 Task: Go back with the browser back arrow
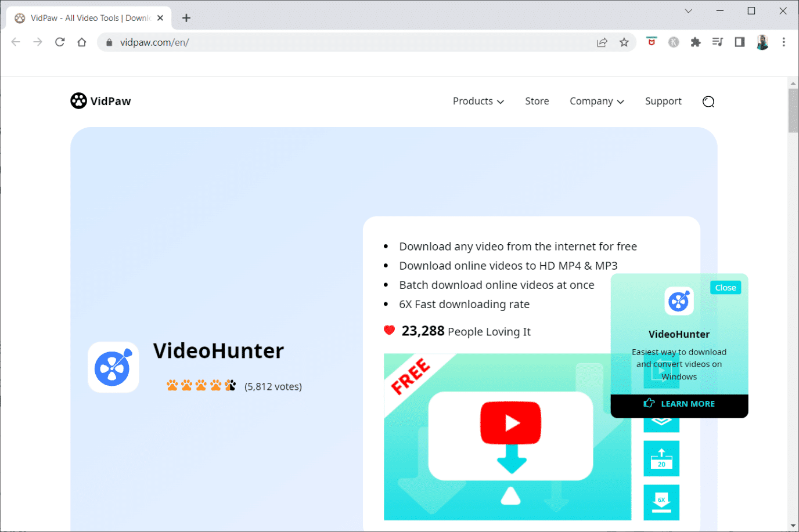point(16,42)
